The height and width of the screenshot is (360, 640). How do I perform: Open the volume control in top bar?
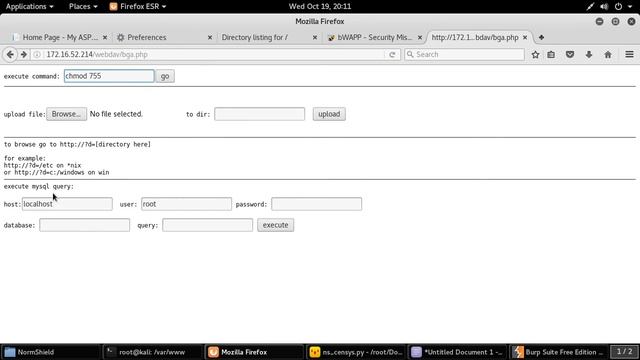pos(604,6)
